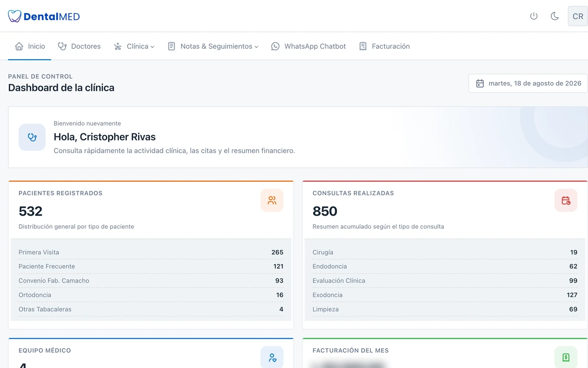Click the Limpieza consultation row
This screenshot has width=588, height=368.
tap(445, 309)
